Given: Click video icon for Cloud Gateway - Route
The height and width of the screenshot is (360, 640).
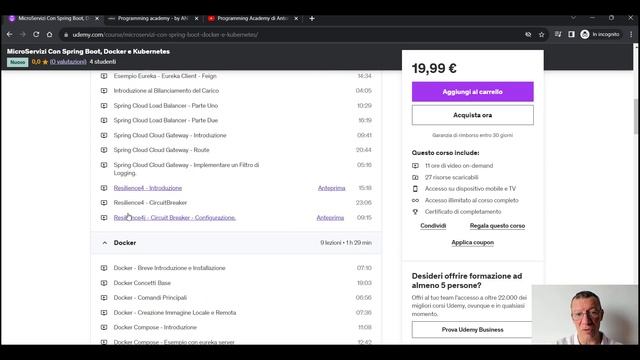Looking at the screenshot, I should click(x=104, y=150).
